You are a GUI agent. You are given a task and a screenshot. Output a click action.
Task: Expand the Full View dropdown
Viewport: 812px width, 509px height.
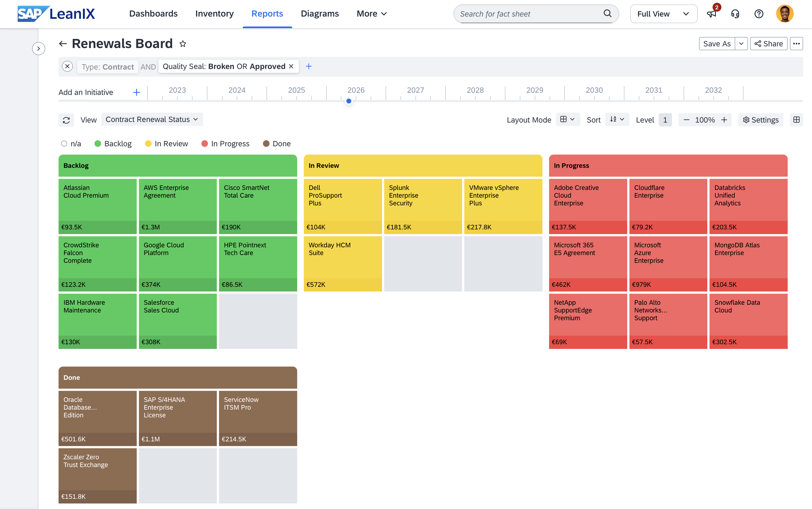click(663, 14)
